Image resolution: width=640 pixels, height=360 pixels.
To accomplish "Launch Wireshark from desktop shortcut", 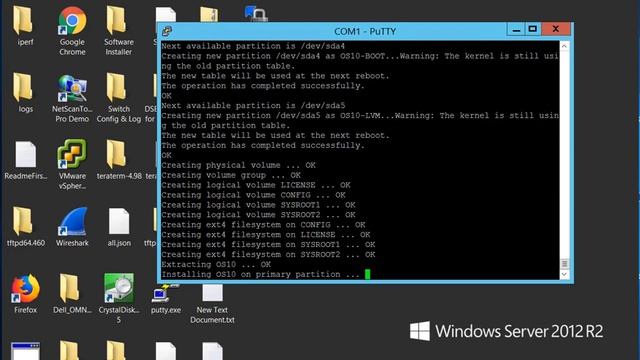I will click(x=72, y=227).
